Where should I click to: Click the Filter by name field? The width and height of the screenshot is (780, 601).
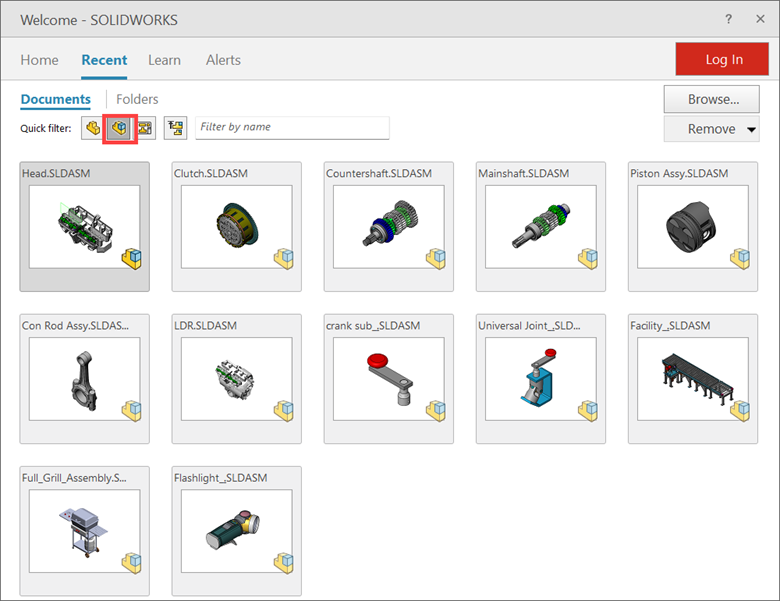(292, 127)
